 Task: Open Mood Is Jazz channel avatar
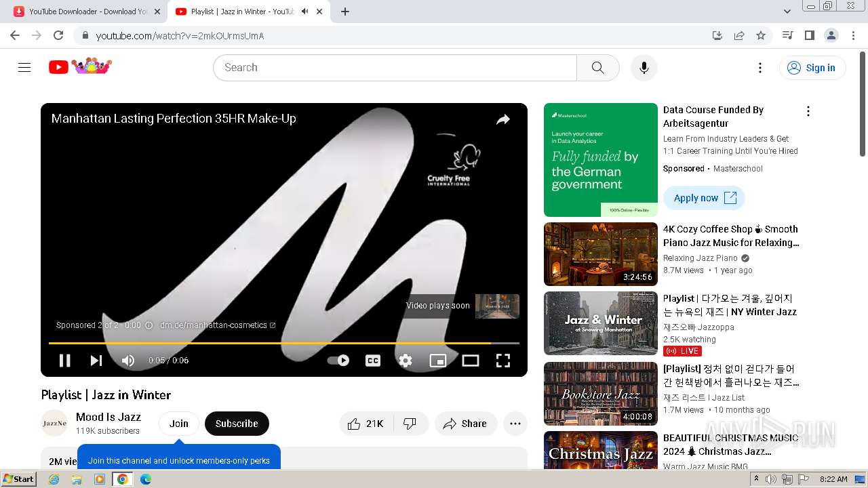tap(54, 424)
